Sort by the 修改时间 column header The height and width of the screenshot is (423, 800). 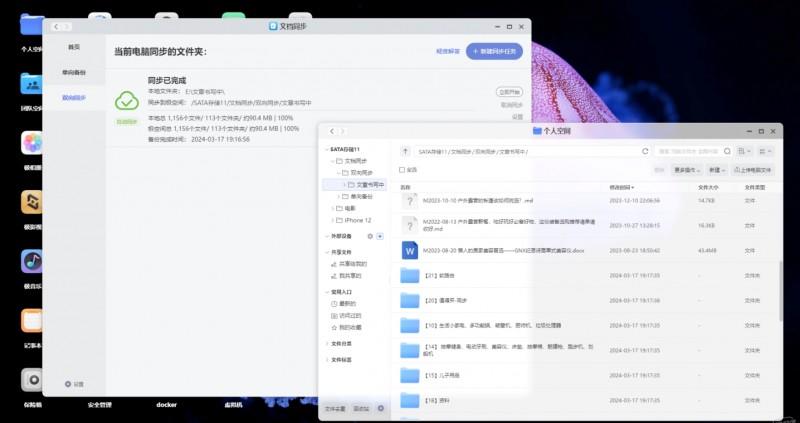[622, 187]
